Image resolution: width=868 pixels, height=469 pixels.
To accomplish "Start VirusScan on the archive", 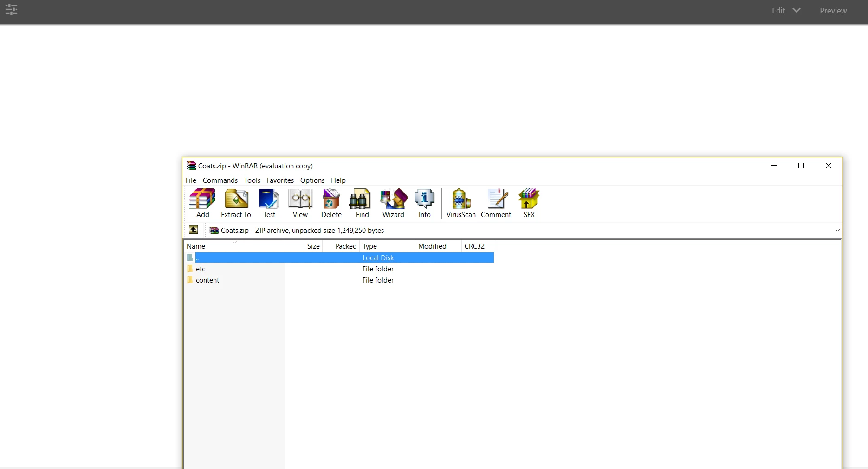I will point(461,203).
